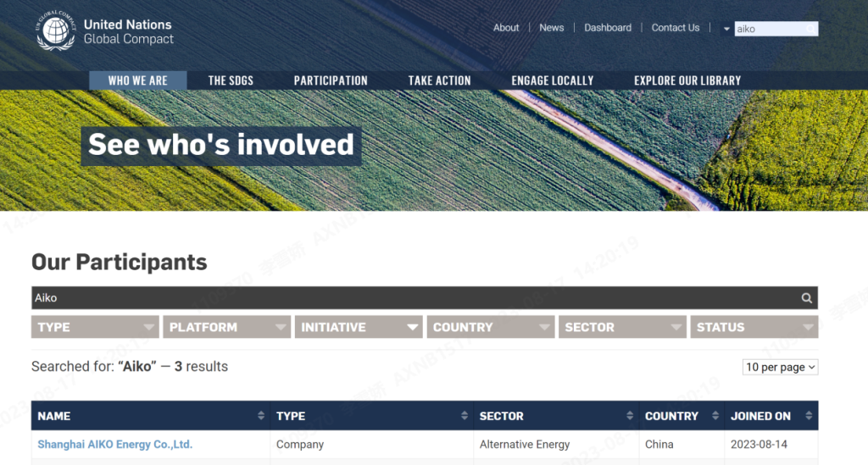Screen dimensions: 868x465
Task: Open the small arrow dropdown beside header search
Action: coord(726,29)
